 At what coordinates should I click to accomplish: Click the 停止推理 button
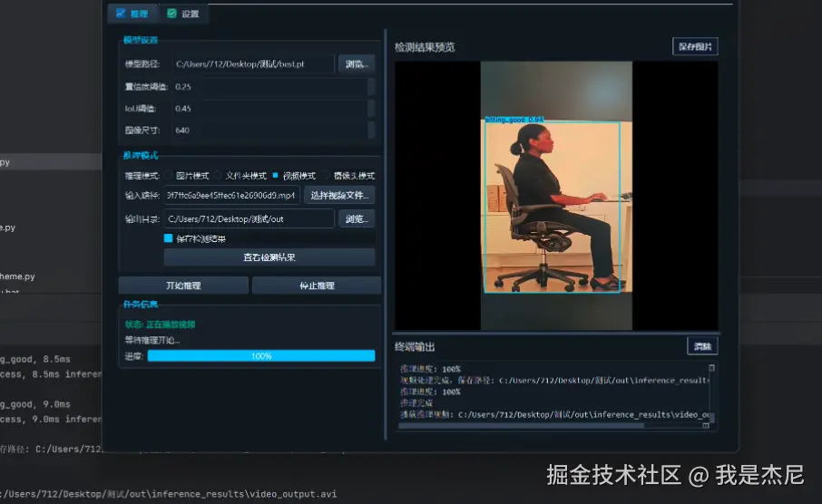(317, 286)
